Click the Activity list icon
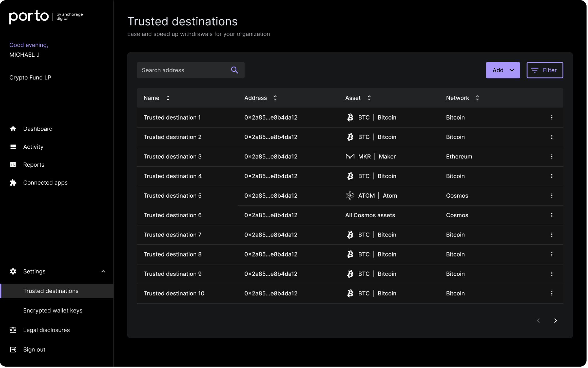Image resolution: width=588 pixels, height=368 pixels. click(x=13, y=147)
